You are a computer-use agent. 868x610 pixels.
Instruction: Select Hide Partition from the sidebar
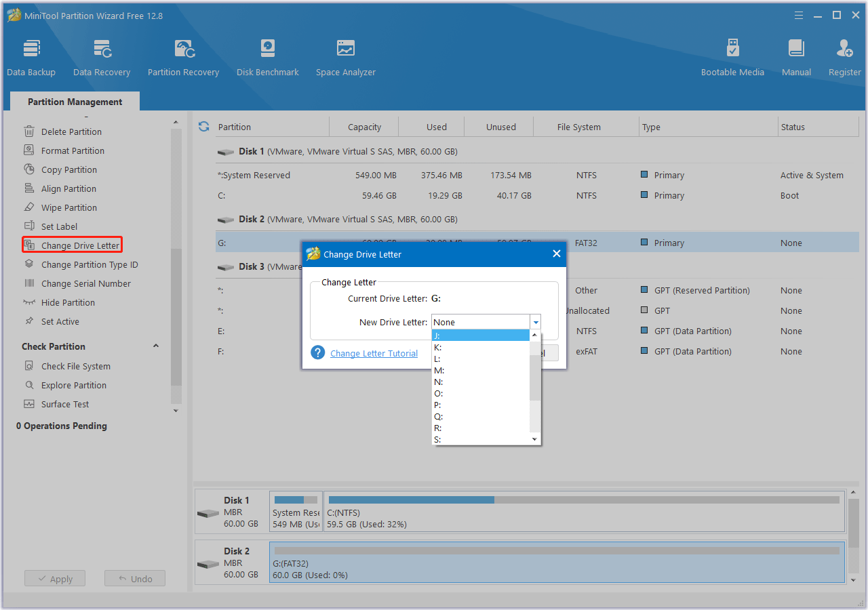click(68, 302)
